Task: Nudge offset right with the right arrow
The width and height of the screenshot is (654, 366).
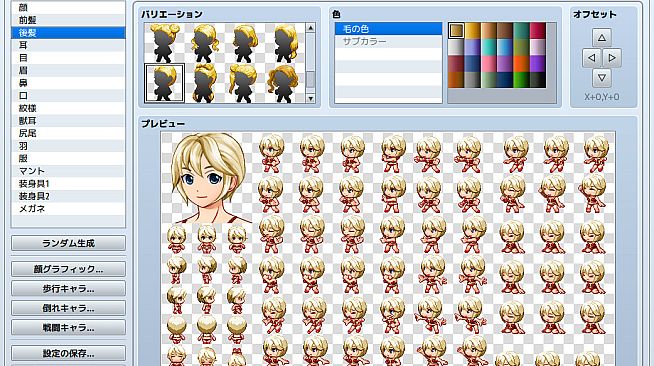Action: 612,58
